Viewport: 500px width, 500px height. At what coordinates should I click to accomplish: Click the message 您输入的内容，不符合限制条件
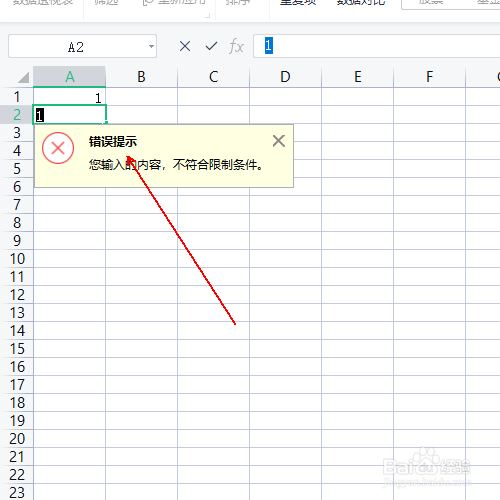pos(176,165)
